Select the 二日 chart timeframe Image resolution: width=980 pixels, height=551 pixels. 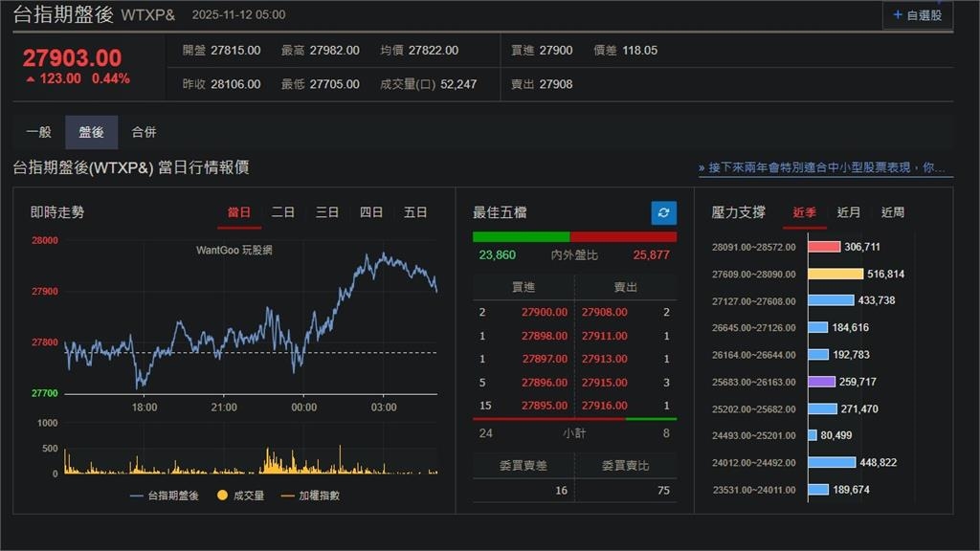click(x=283, y=212)
